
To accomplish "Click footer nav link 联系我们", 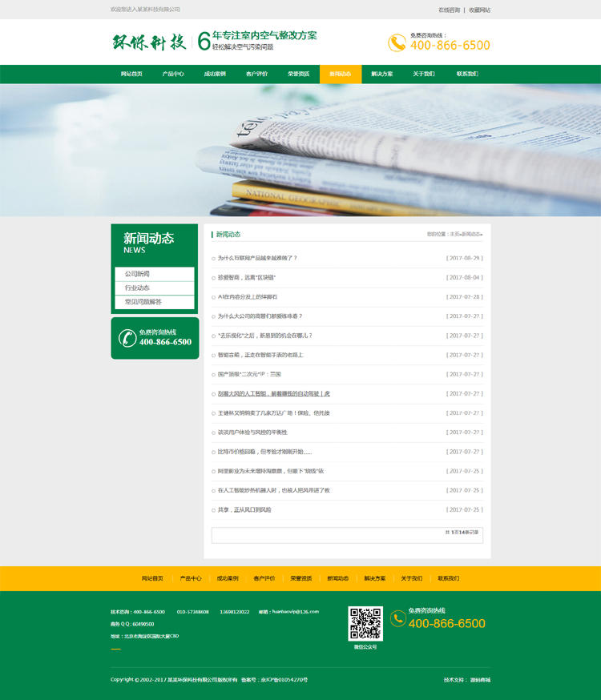I will [x=448, y=578].
